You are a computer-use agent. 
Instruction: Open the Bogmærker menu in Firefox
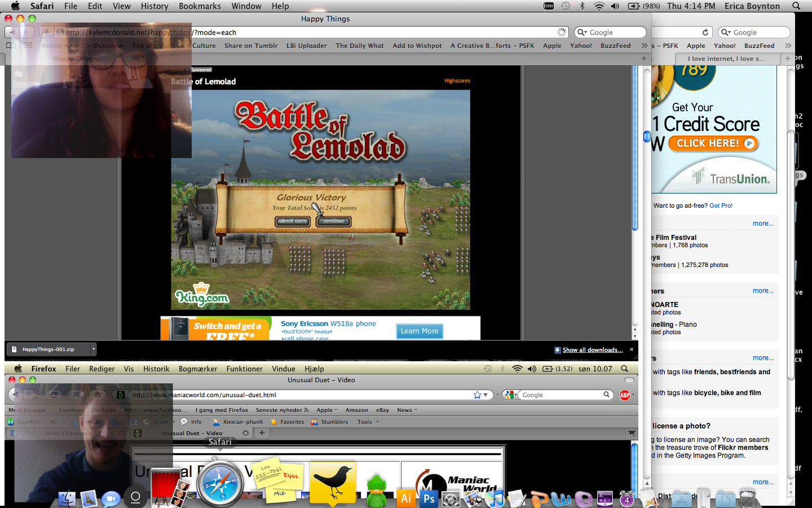click(198, 369)
